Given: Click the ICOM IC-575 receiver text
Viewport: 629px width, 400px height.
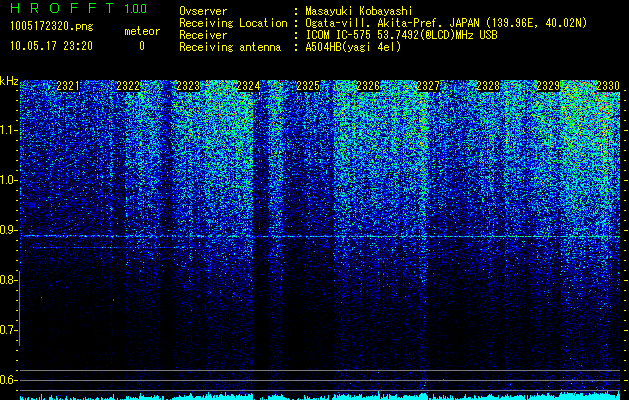Looking at the screenshot, I should (401, 35).
